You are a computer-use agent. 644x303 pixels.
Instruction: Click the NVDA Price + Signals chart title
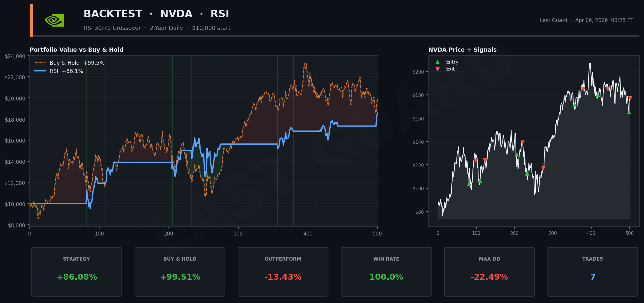point(462,50)
